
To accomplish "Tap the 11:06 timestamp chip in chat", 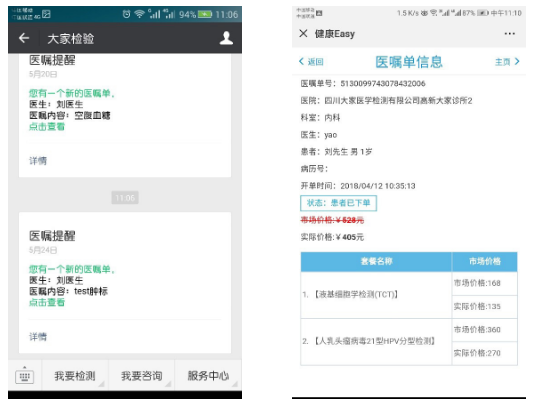I will [x=125, y=197].
